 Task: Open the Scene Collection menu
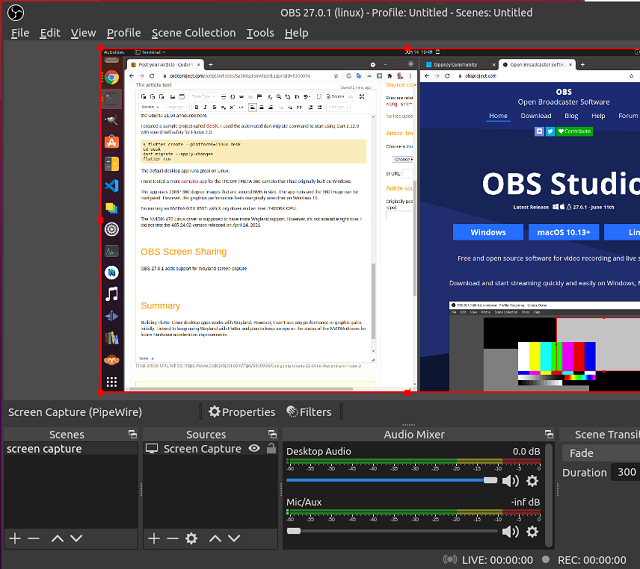coord(193,33)
